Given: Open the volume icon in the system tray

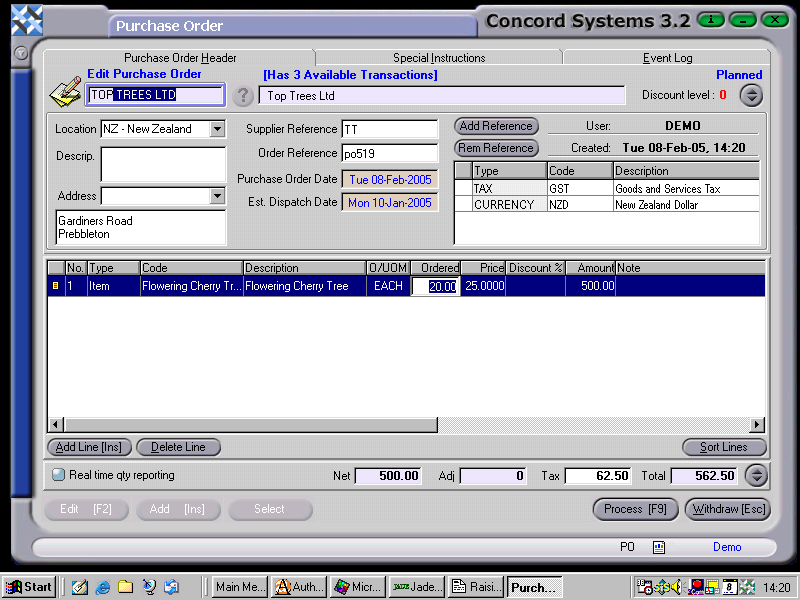Looking at the screenshot, I should point(677,586).
